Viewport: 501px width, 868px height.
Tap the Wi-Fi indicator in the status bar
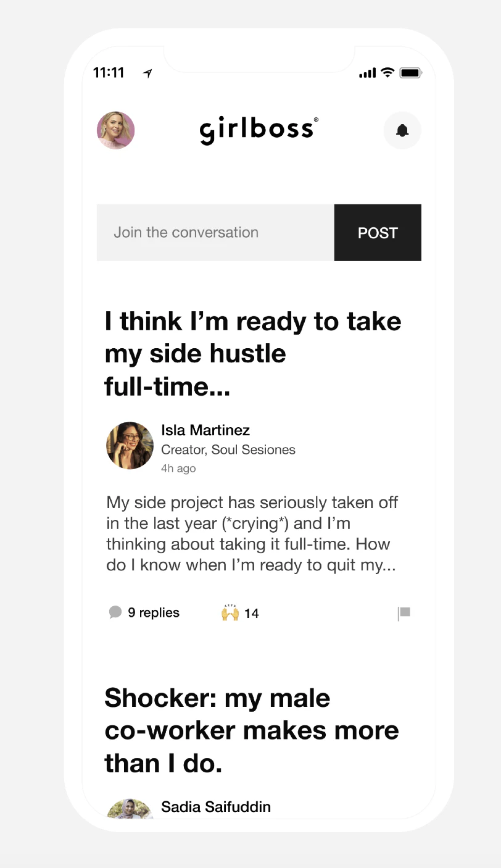pyautogui.click(x=387, y=72)
